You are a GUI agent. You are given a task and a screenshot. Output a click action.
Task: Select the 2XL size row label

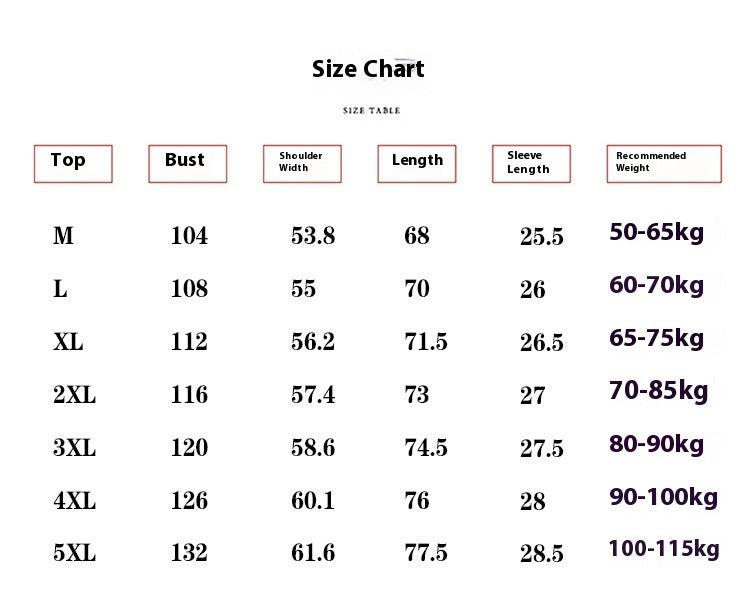74,395
